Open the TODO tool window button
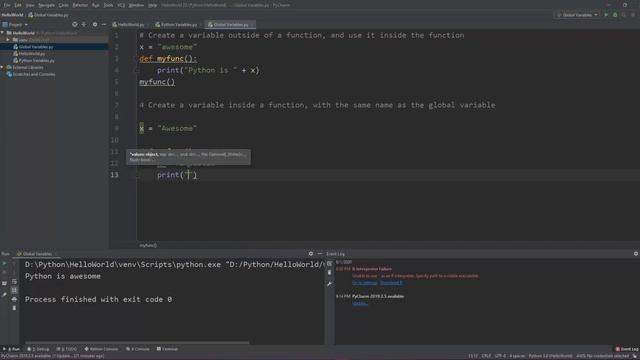640x360 pixels. tap(67, 349)
